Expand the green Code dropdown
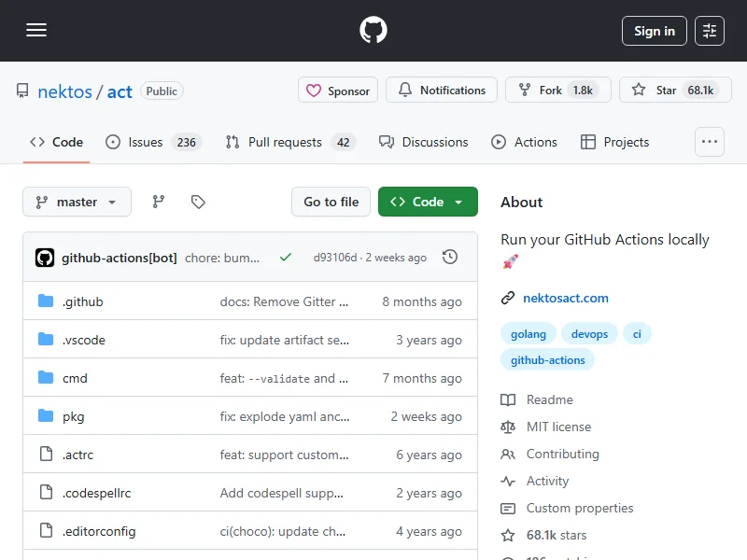This screenshot has height=560, width=747. (428, 202)
